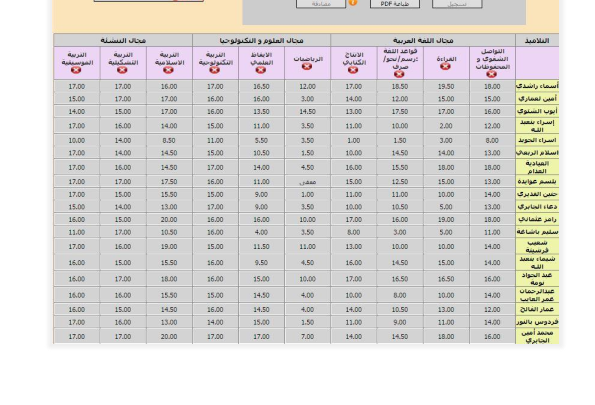This screenshot has height=405, width=595.
Task: Click the 18.00 التربية الاسلامية grade for عبد الجواد بومة
Action: pos(169,279)
